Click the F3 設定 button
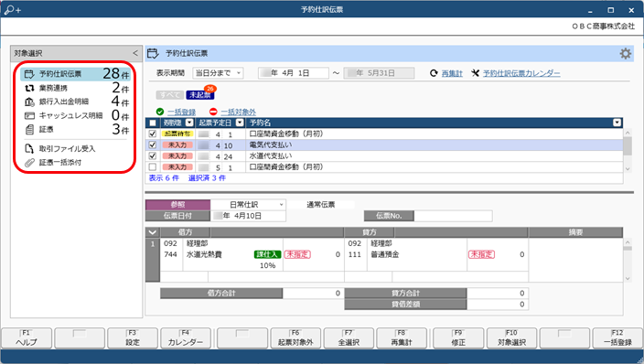Viewport: 644px width, 364px height. [x=133, y=338]
